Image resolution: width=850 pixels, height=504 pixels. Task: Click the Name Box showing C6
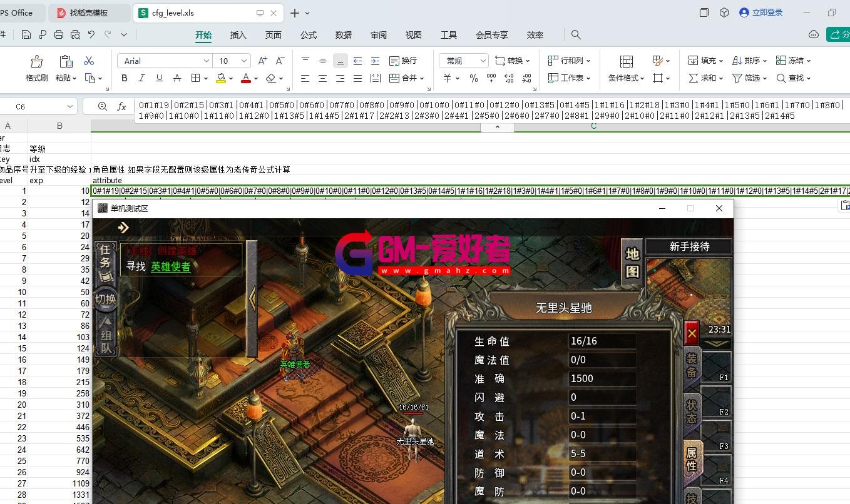[x=37, y=106]
